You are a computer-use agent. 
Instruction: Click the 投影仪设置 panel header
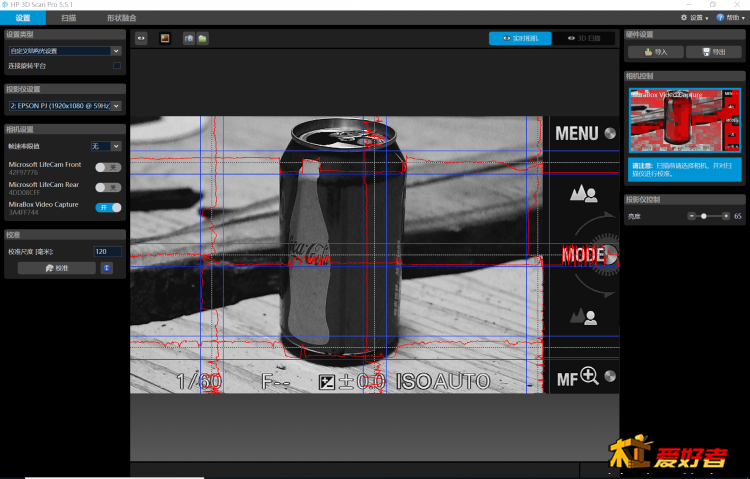pos(65,89)
